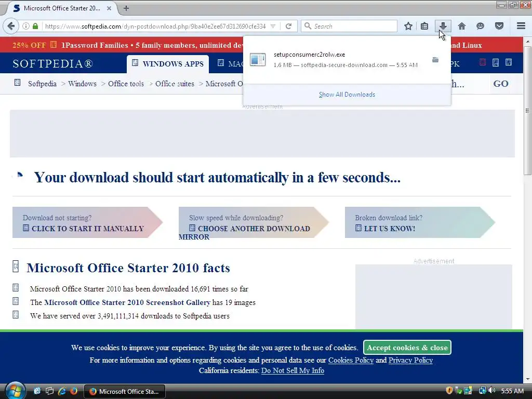The height and width of the screenshot is (399, 532).
Task: Click the address bar URL
Action: pyautogui.click(x=155, y=26)
